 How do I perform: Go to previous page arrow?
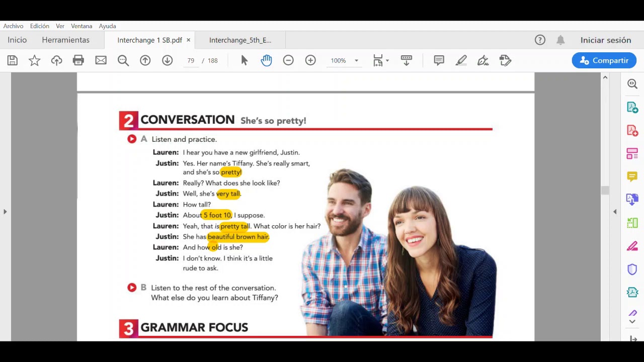(x=145, y=60)
